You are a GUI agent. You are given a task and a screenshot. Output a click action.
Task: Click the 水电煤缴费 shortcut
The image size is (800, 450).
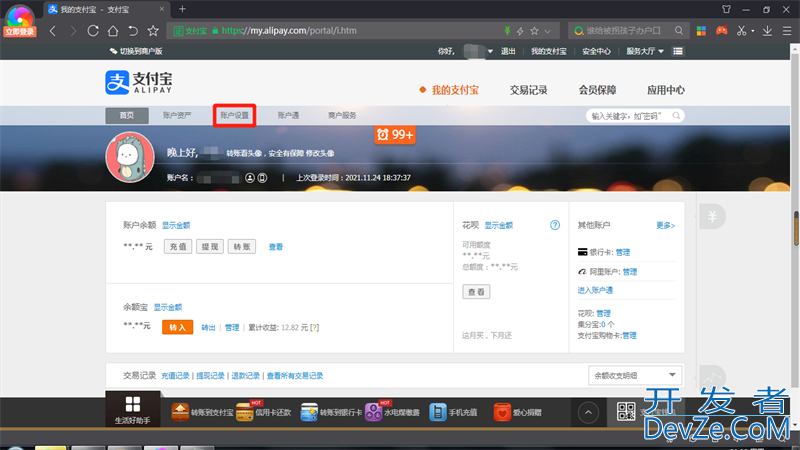[392, 412]
